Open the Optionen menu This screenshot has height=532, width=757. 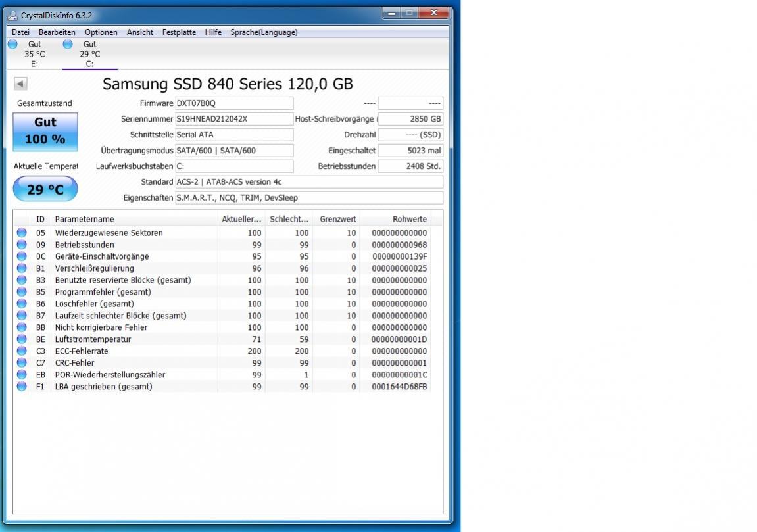[101, 32]
